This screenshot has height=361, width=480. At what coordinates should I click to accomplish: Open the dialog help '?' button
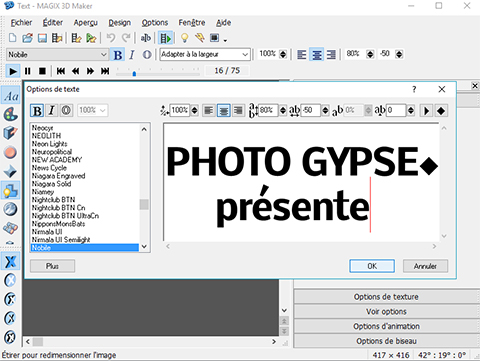(x=414, y=89)
